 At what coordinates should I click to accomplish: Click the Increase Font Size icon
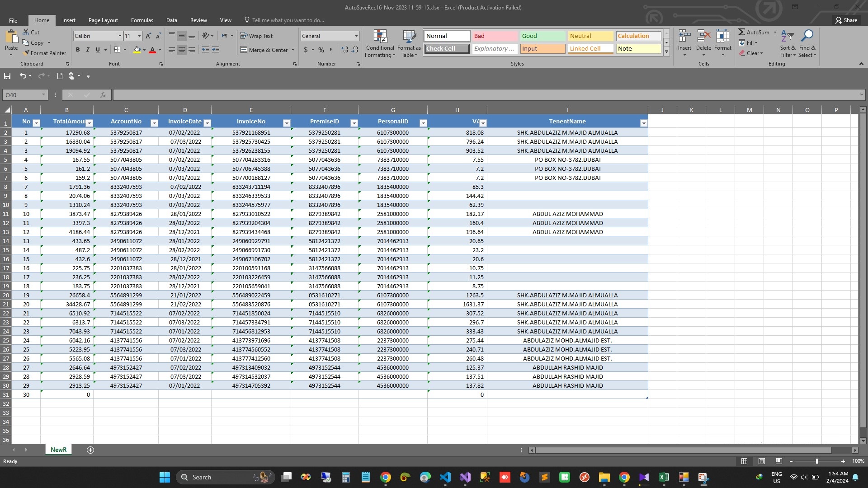tap(148, 36)
